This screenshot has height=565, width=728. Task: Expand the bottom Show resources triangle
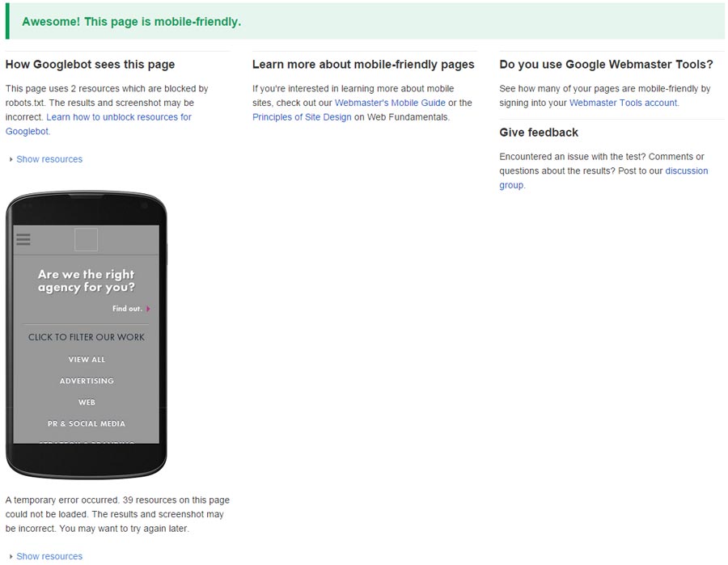[11, 556]
